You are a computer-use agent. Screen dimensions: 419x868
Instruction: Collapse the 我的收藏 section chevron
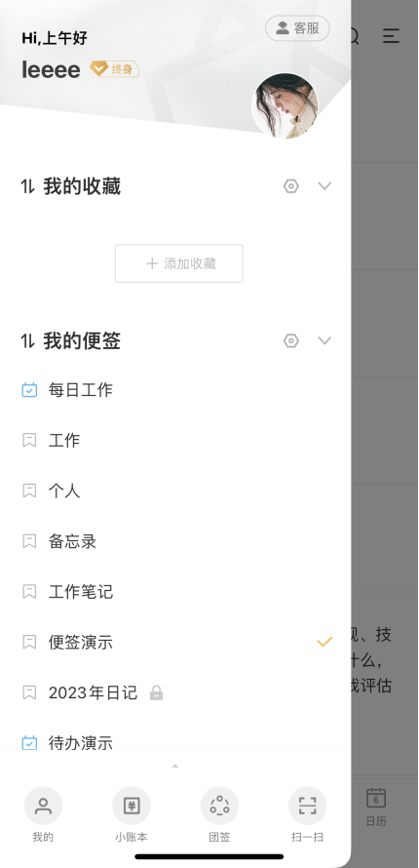324,186
